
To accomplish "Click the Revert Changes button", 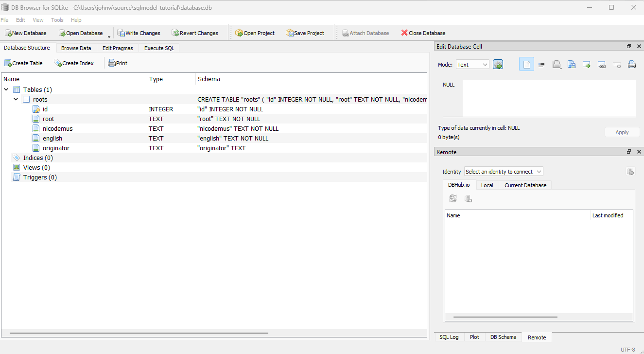I will 195,33.
